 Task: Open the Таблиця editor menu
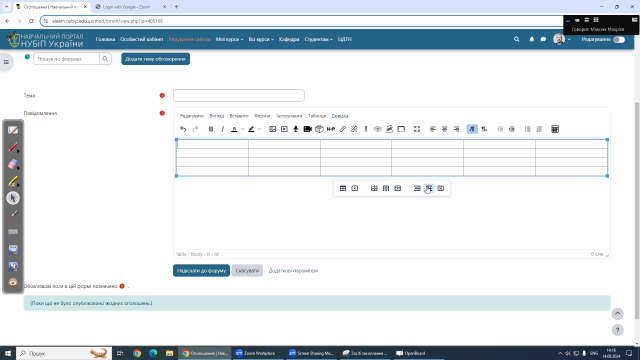(x=317, y=116)
